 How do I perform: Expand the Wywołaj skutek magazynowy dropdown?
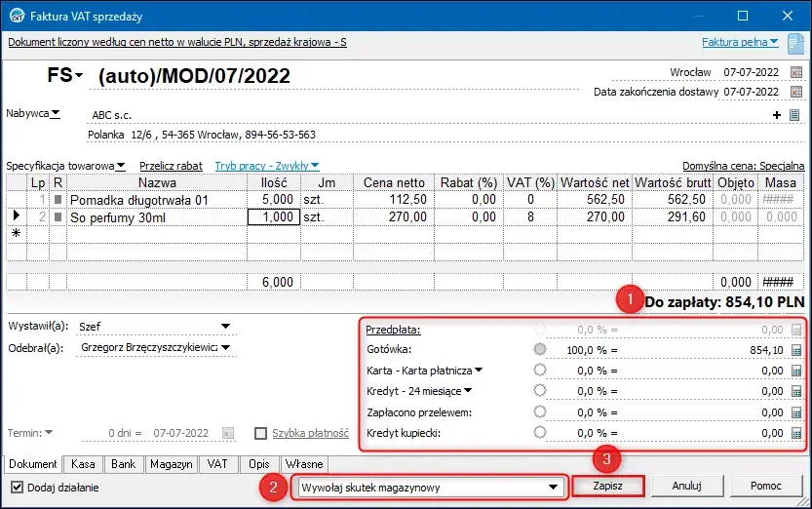(x=554, y=487)
